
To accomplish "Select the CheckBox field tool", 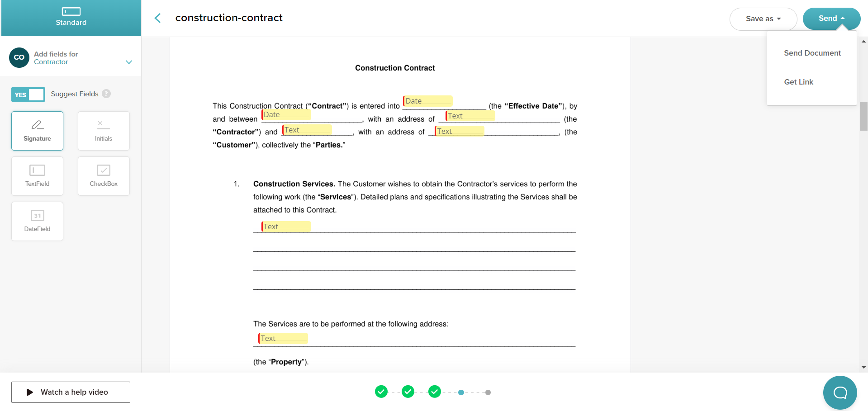I will pyautogui.click(x=104, y=176).
